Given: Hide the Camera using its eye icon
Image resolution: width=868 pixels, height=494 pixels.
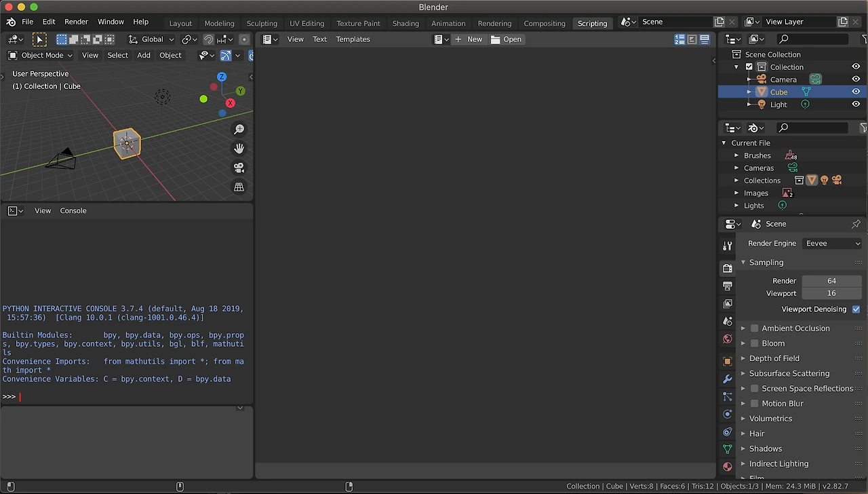Looking at the screenshot, I should (x=856, y=79).
